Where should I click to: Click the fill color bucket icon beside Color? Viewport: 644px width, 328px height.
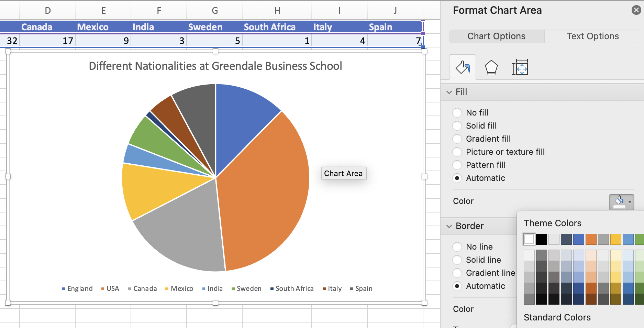[x=619, y=202]
